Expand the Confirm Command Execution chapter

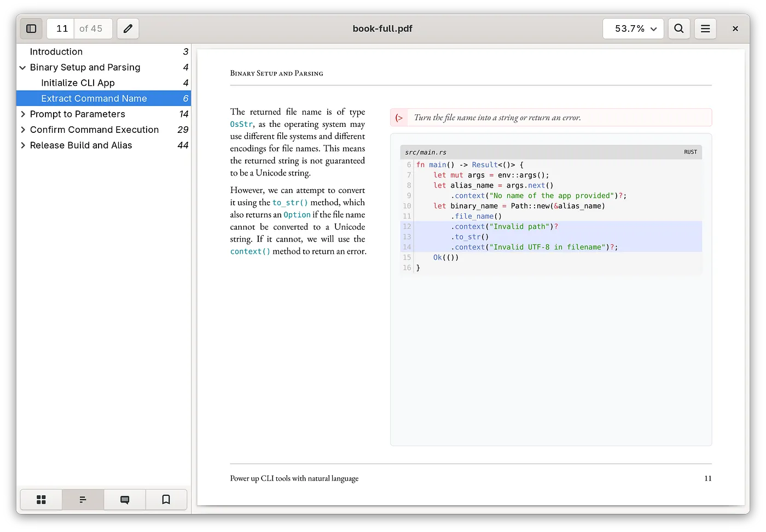(22, 130)
